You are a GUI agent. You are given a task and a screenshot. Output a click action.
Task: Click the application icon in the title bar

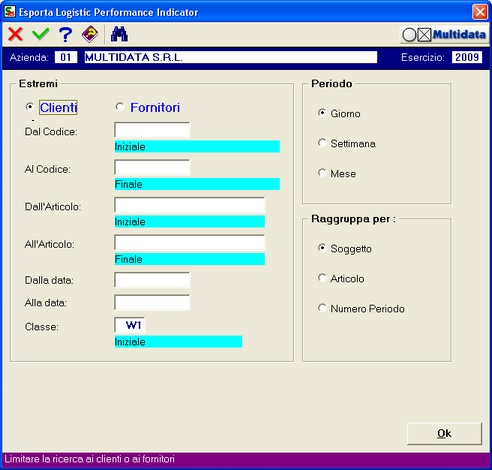(9, 12)
